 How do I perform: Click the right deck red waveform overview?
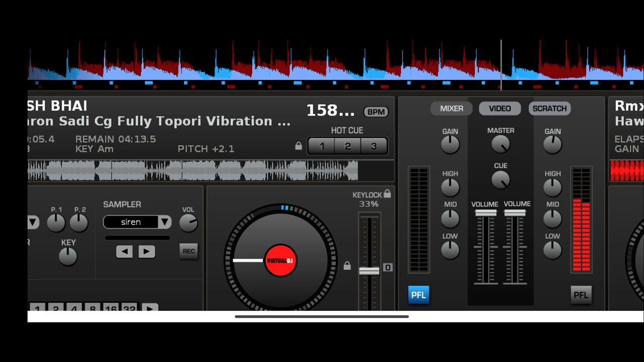pos(627,170)
